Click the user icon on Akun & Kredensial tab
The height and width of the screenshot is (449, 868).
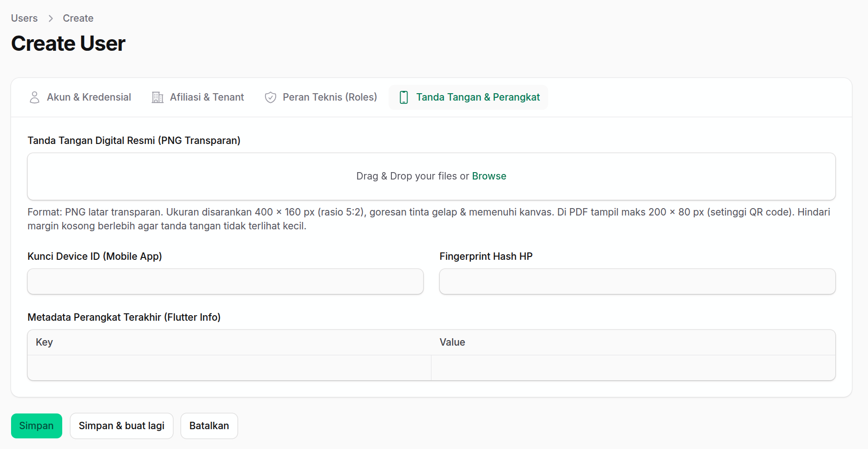(35, 97)
